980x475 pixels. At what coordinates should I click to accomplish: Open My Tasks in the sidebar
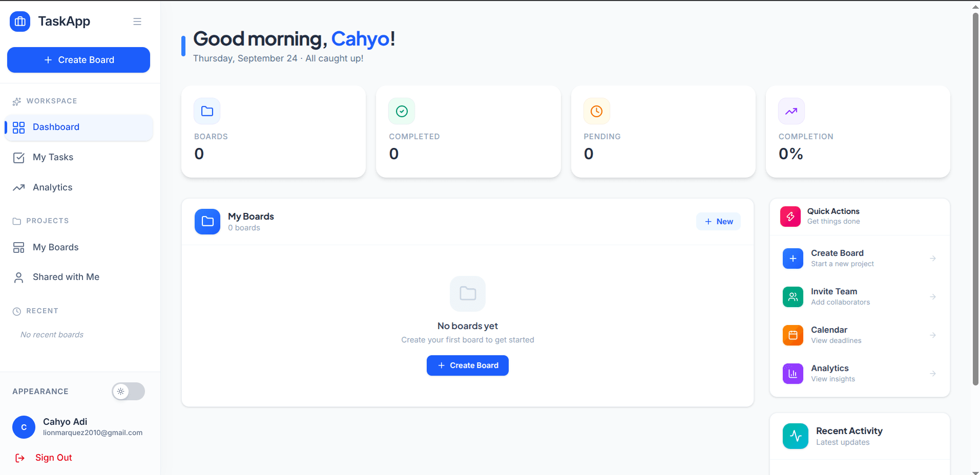coord(79,158)
